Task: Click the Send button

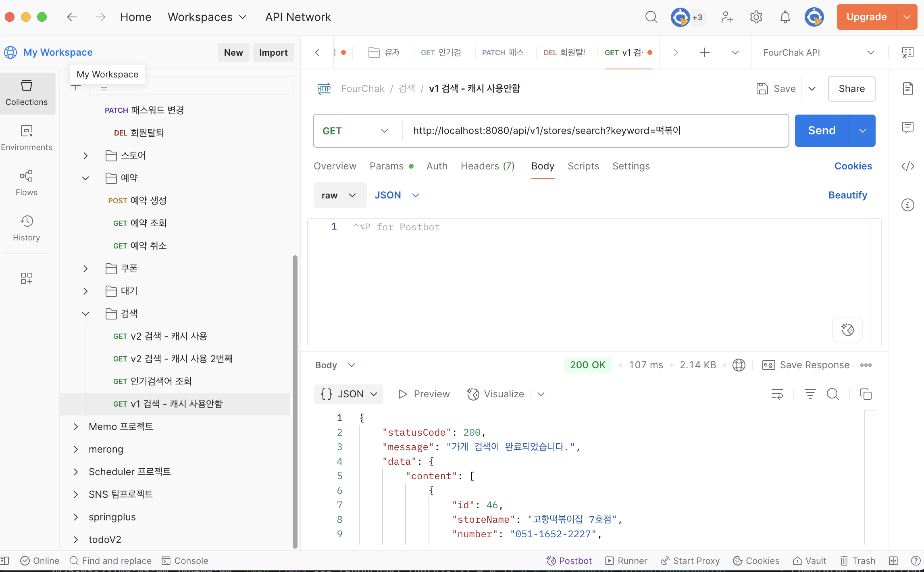Action: (822, 131)
